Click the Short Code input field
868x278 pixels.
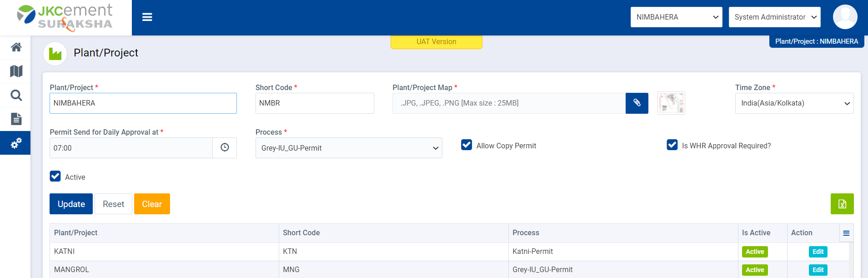[315, 103]
